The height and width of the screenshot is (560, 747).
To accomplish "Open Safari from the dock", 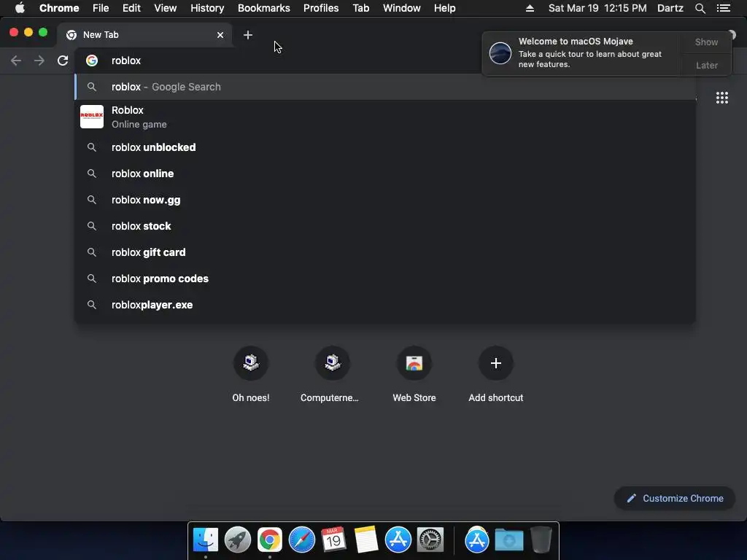I will (301, 540).
